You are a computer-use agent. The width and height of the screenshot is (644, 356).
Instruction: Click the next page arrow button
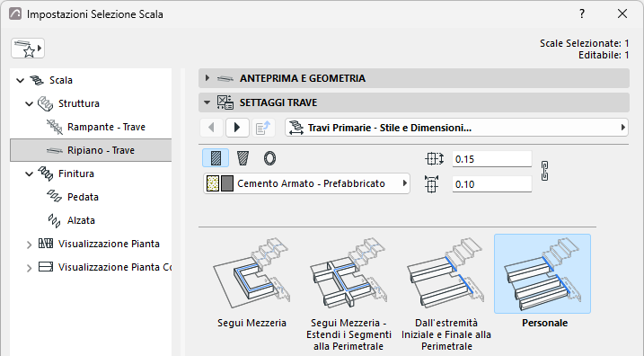tap(237, 128)
